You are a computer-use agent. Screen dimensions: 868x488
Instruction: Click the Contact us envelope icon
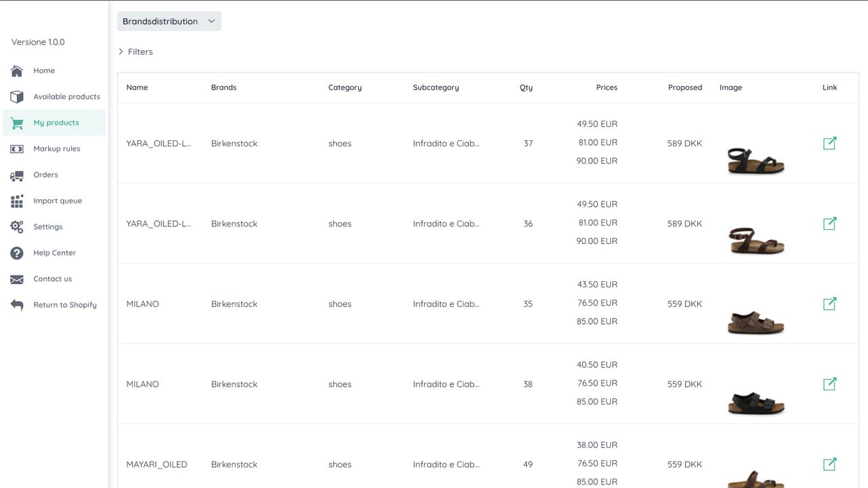point(17,279)
